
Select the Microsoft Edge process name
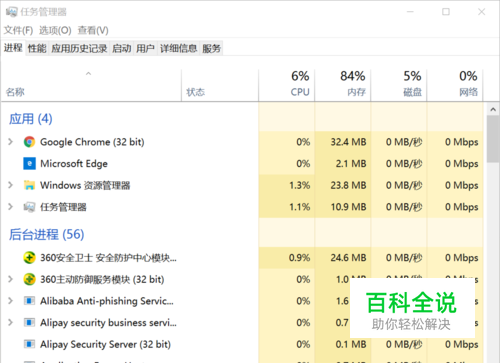(x=74, y=164)
